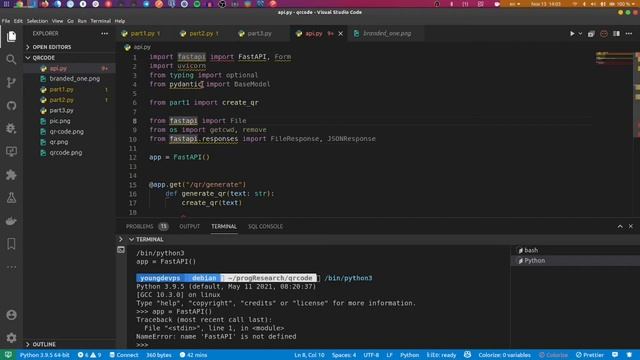Open the Testing flask icon

point(11,198)
